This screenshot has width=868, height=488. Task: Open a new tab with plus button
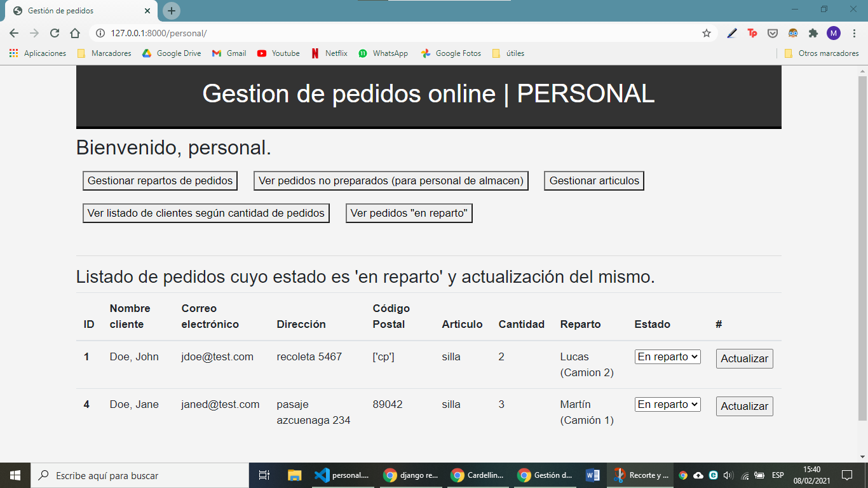172,11
